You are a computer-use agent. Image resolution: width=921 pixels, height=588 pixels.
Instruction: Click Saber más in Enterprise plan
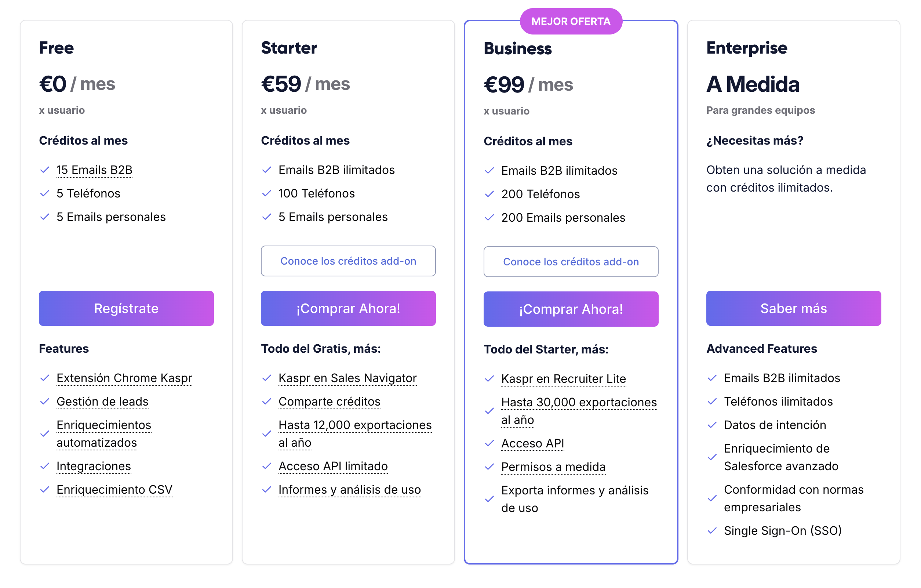[793, 308]
